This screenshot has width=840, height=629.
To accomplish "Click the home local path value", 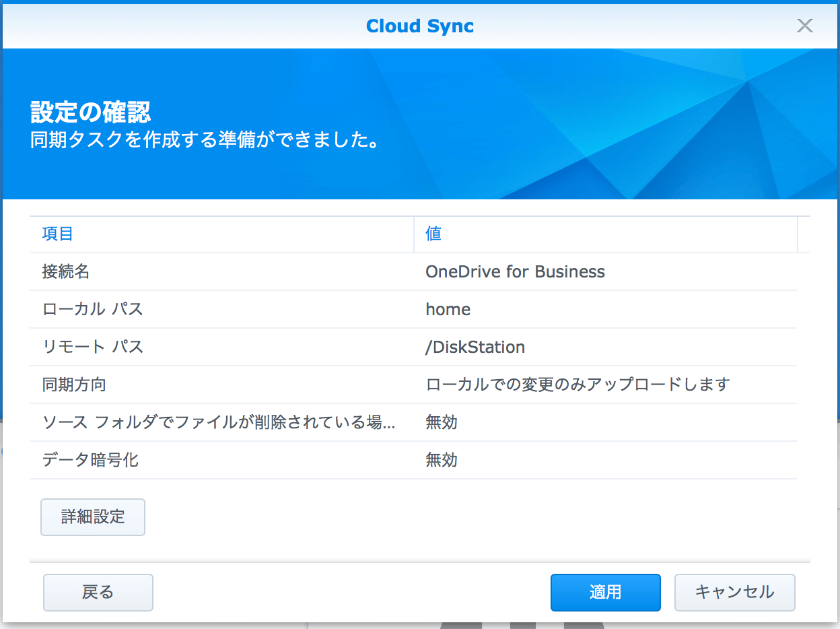I will coord(448,310).
